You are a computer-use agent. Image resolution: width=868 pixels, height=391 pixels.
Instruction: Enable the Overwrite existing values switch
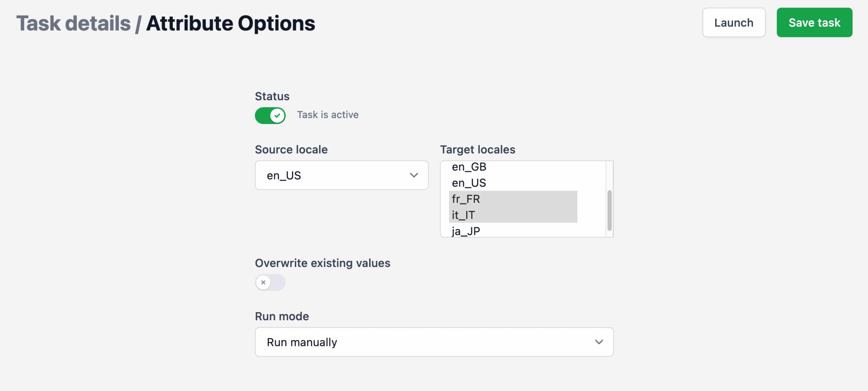[270, 282]
